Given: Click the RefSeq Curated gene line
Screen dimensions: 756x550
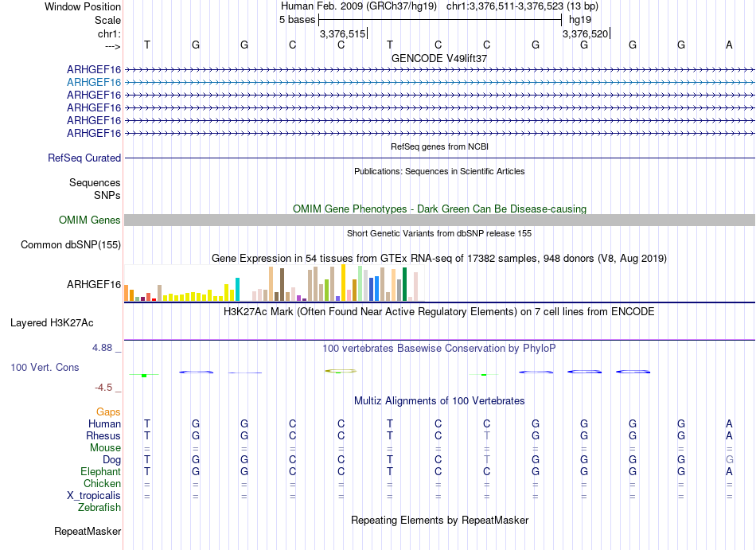Looking at the screenshot, I should (x=439, y=158).
